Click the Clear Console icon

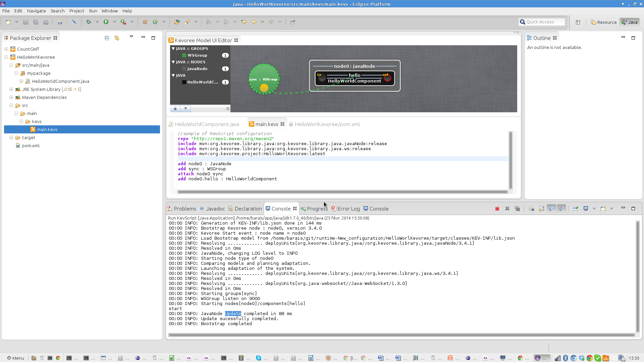point(531,208)
